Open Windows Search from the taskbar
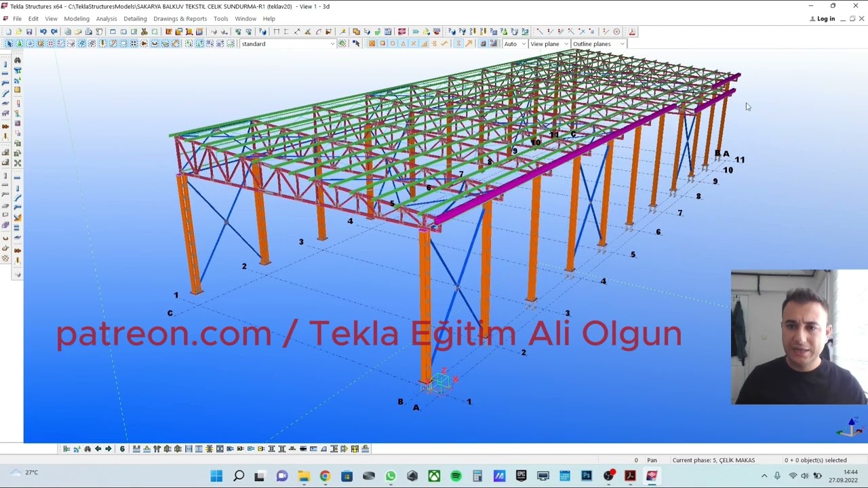 pyautogui.click(x=239, y=476)
